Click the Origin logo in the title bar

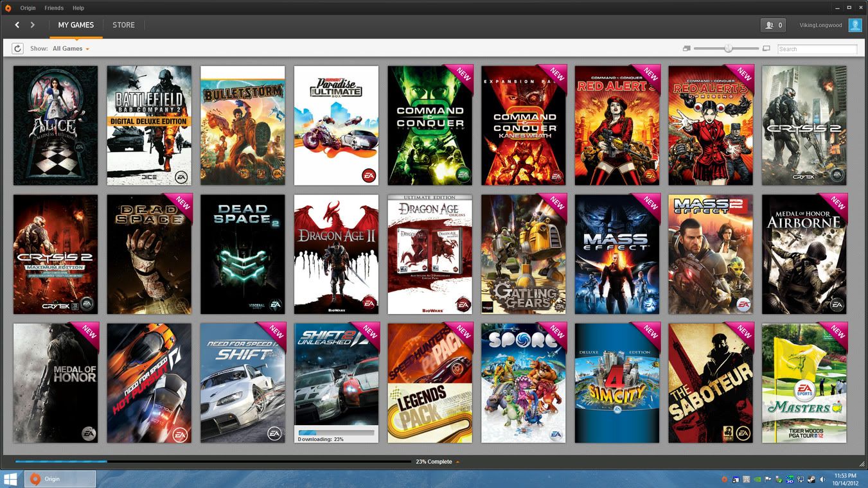point(8,8)
